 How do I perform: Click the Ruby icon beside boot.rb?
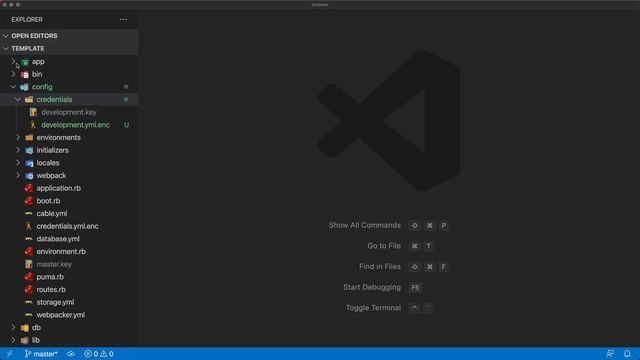click(29, 201)
